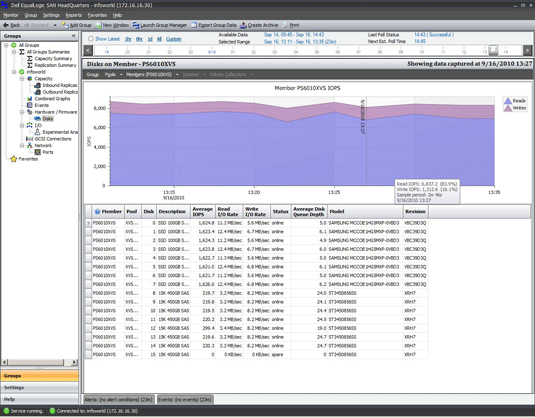Switch to the Events status tab

tap(185, 399)
